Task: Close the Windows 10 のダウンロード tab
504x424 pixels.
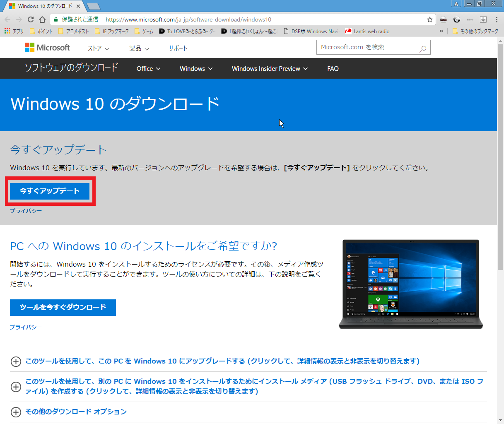Action: [x=78, y=6]
